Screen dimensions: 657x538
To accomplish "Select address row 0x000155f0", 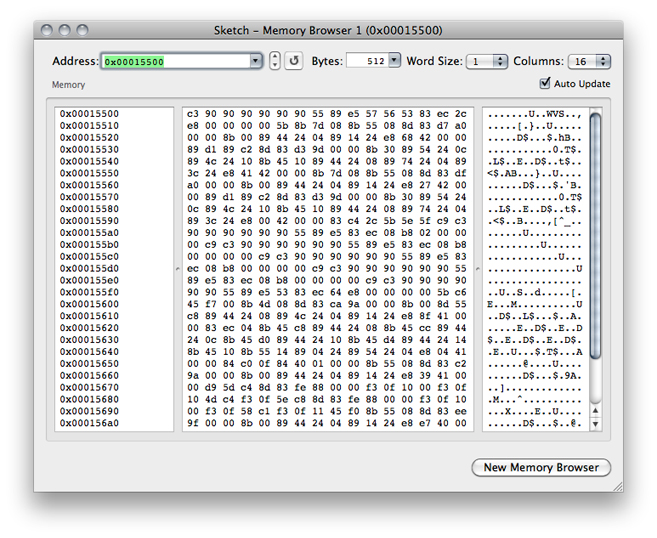I will click(89, 292).
